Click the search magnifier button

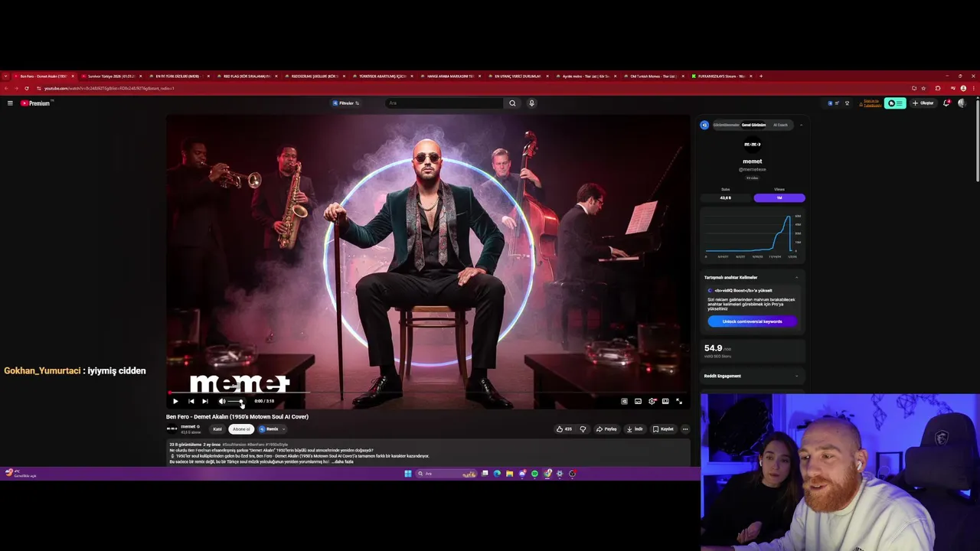[512, 103]
